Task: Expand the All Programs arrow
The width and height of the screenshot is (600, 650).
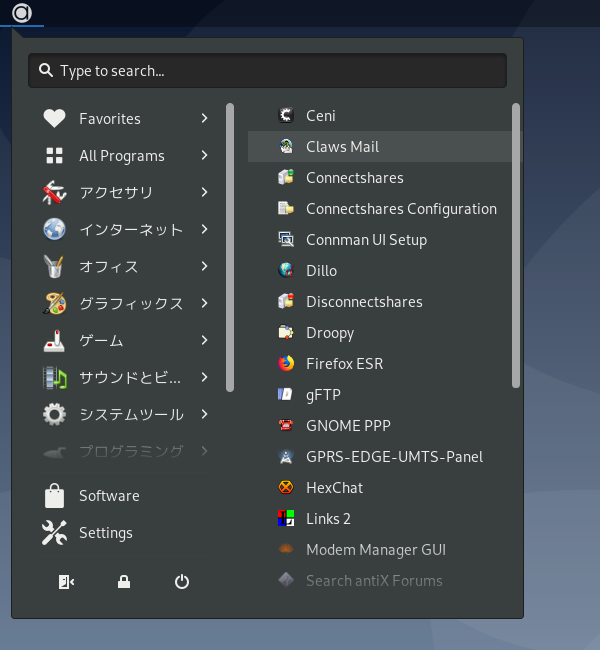Action: [x=204, y=155]
